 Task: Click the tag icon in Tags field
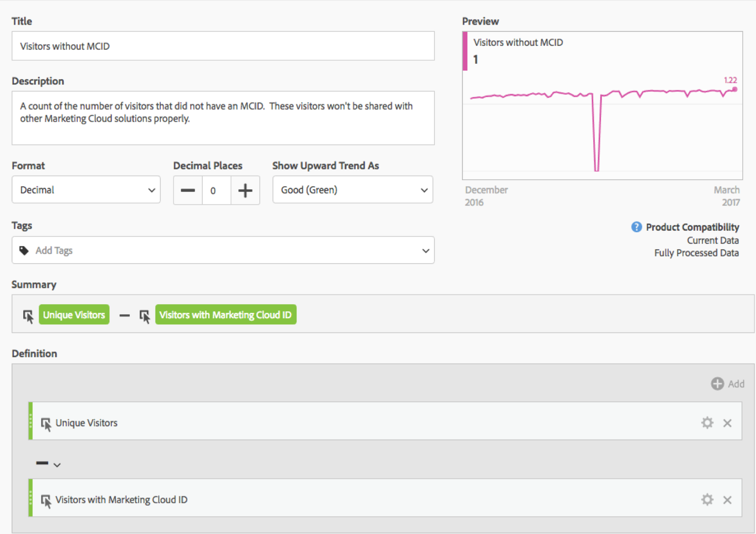[24, 251]
